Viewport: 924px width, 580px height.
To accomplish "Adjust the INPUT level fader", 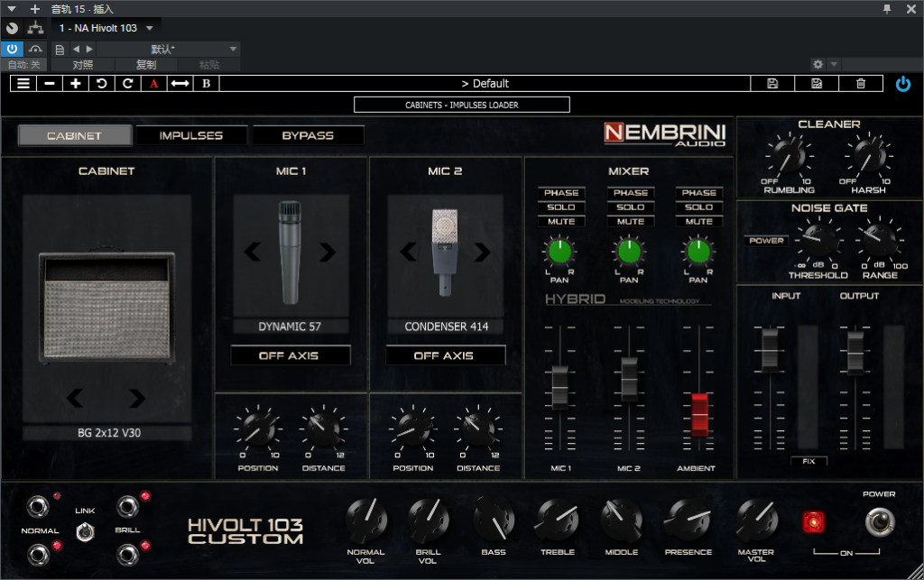I will click(x=770, y=350).
